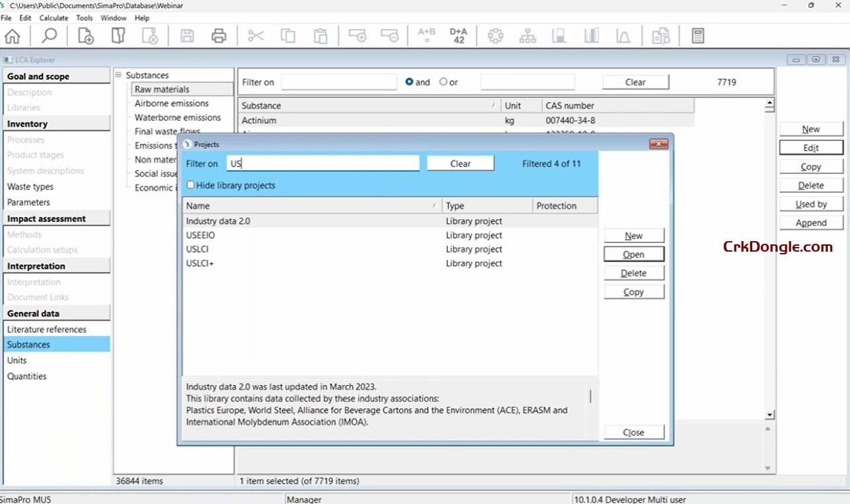
Task: Open the Window menu
Action: [x=114, y=18]
